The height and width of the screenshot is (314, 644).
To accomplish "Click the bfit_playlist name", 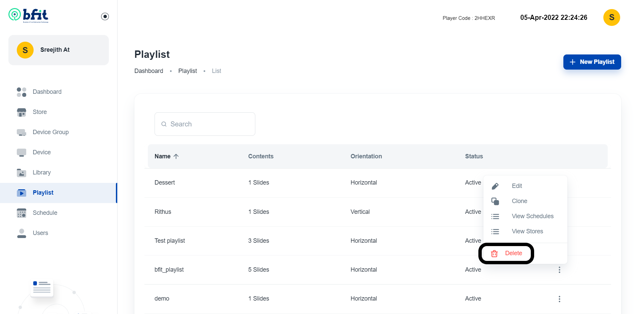I will (169, 270).
